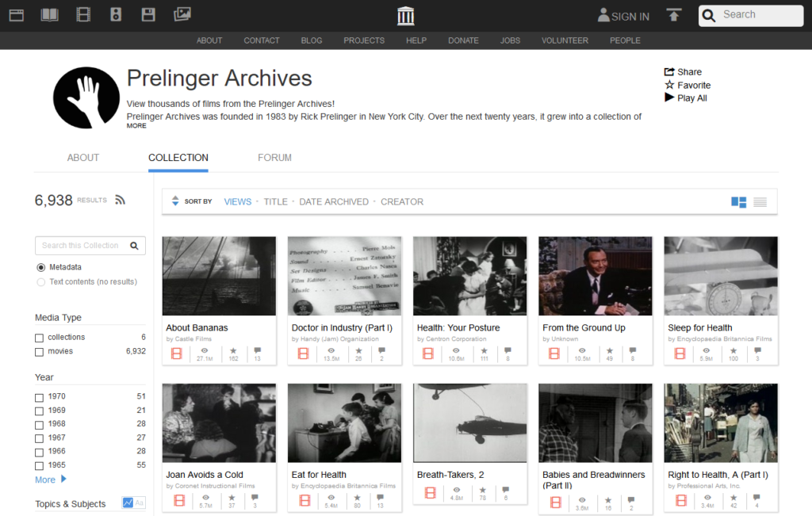812x516 pixels.
Task: Click the SIGN IN link
Action: (623, 16)
